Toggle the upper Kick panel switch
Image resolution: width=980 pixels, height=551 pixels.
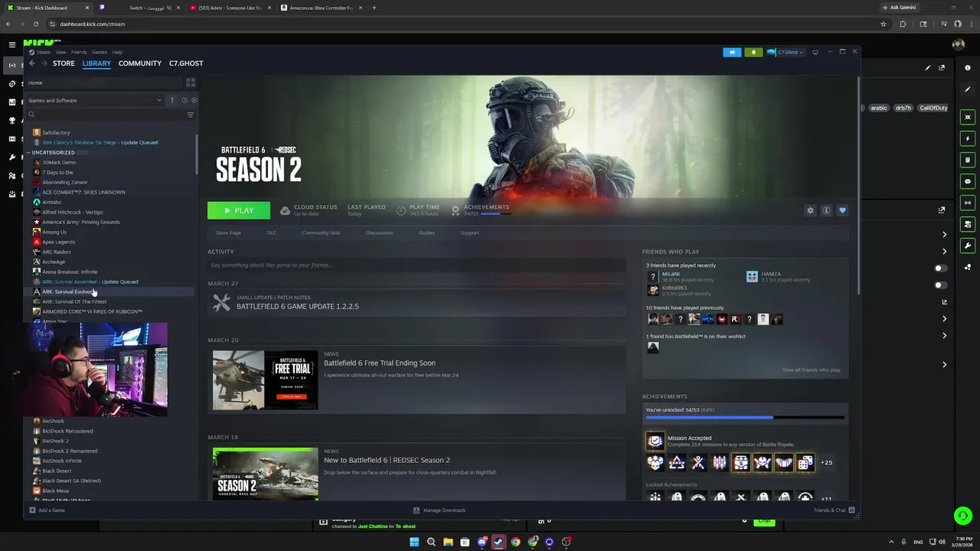click(940, 269)
